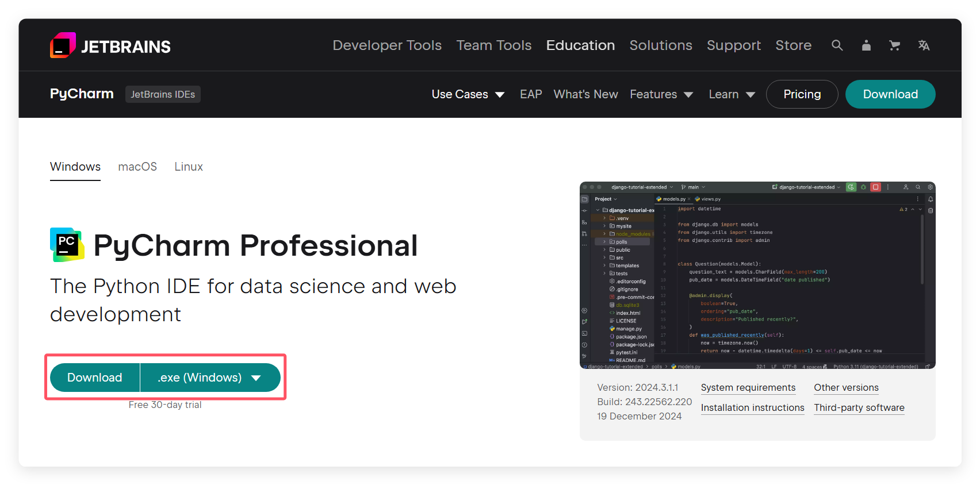Click the PyCharm product name link
This screenshot has height=485, width=980.
pyautogui.click(x=82, y=94)
